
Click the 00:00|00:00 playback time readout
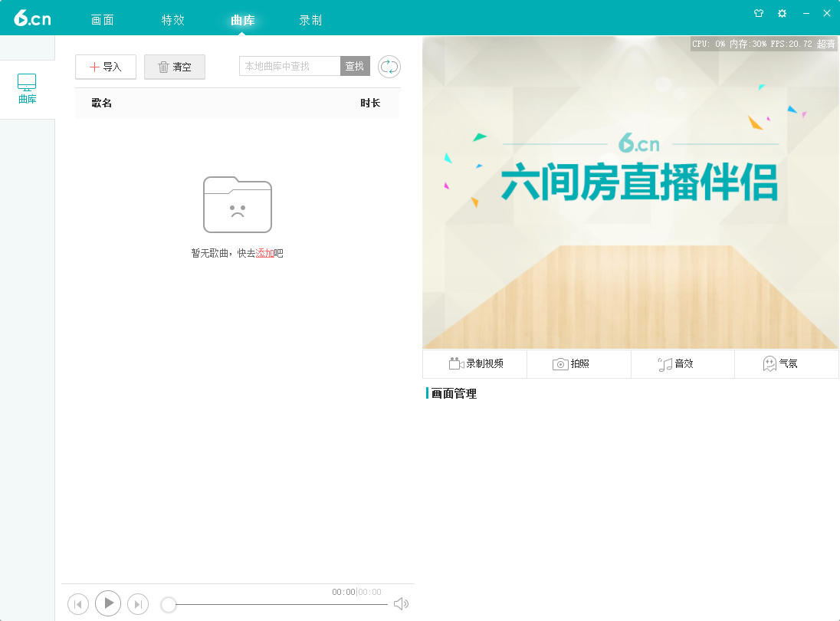(356, 592)
